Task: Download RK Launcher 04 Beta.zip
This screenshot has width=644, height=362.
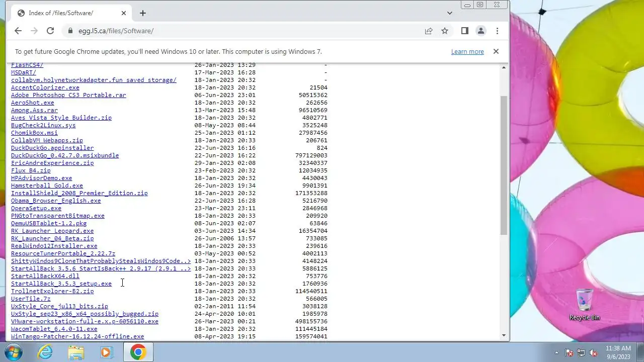Action: [x=52, y=238]
